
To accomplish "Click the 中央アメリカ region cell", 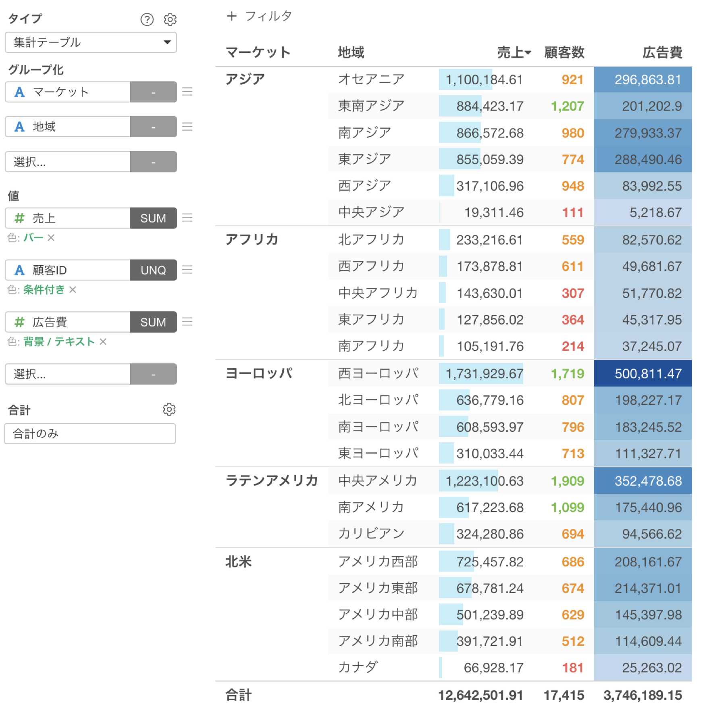I will pos(378,481).
